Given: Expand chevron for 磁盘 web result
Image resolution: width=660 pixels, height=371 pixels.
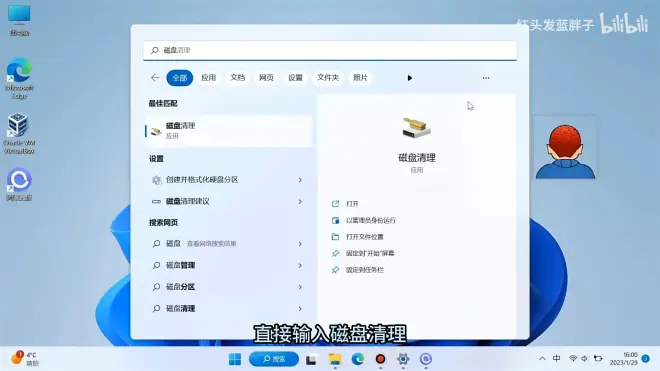Looking at the screenshot, I should point(300,243).
